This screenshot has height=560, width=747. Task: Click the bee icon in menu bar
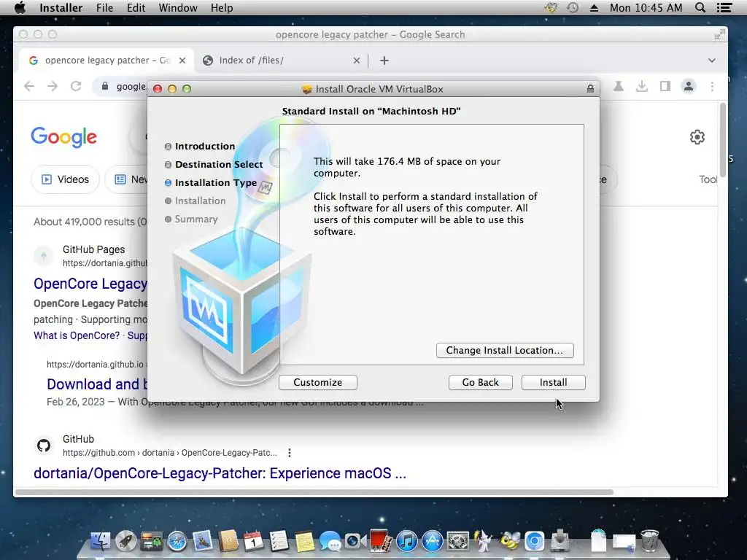click(551, 7)
